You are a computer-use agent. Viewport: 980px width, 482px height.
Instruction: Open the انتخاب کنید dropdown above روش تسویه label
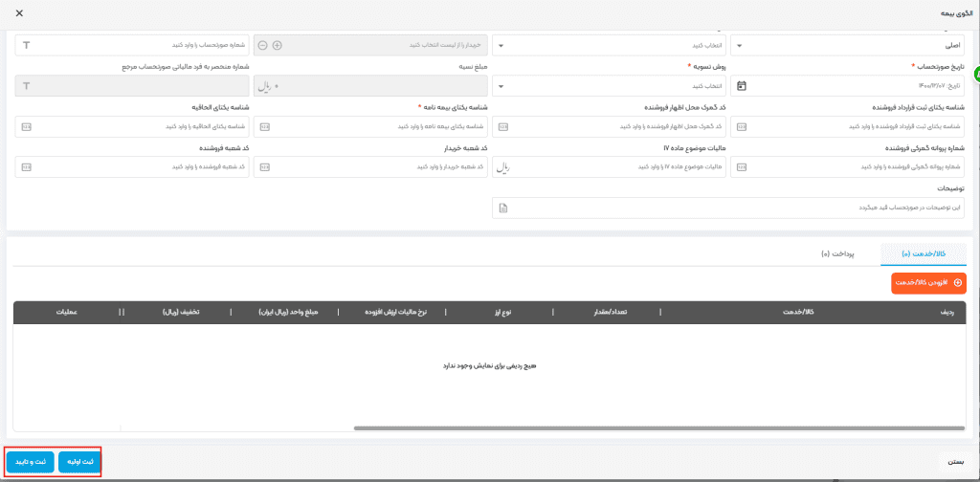609,45
